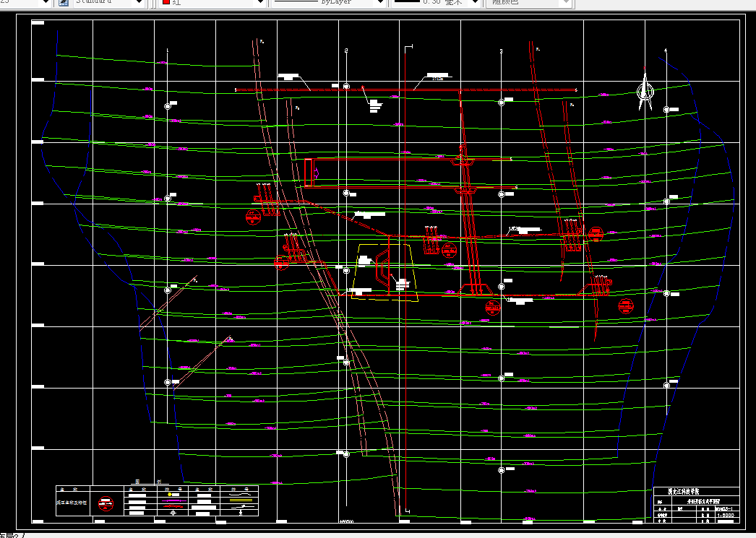This screenshot has height=538, width=756.
Task: Select the human figure symbol in the legend
Action: (x=240, y=513)
